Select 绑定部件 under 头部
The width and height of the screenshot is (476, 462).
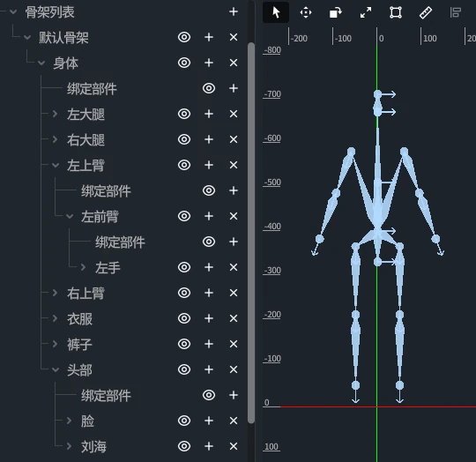106,396
